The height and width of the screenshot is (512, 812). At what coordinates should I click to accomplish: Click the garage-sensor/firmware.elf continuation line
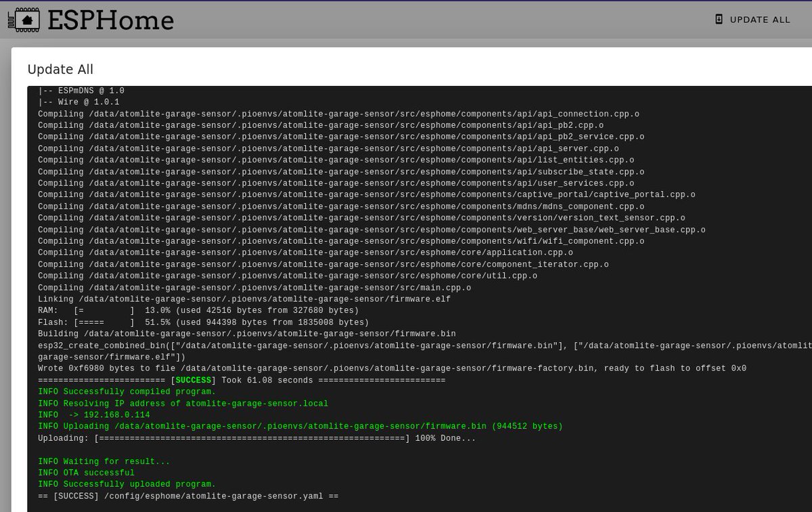click(x=112, y=357)
